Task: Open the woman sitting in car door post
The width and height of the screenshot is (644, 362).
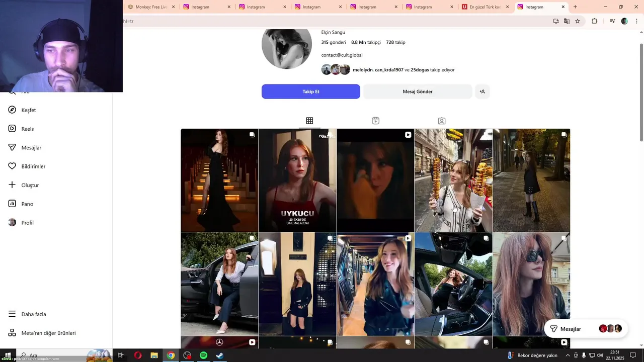Action: (219, 284)
